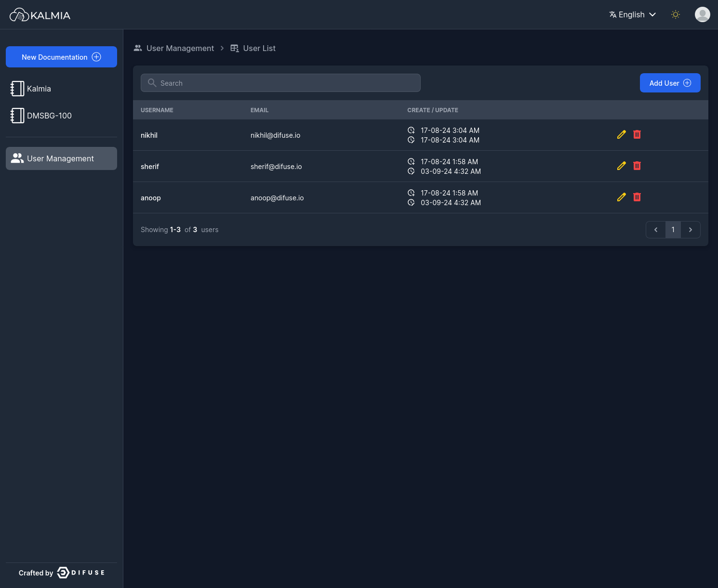
Task: Toggle the sun theme icon
Action: coord(676,14)
